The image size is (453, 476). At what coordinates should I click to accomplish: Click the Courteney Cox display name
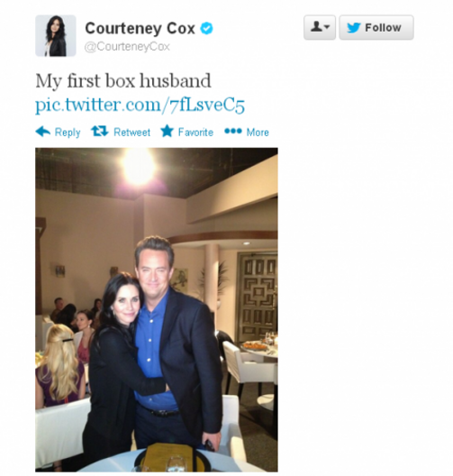pyautogui.click(x=140, y=29)
